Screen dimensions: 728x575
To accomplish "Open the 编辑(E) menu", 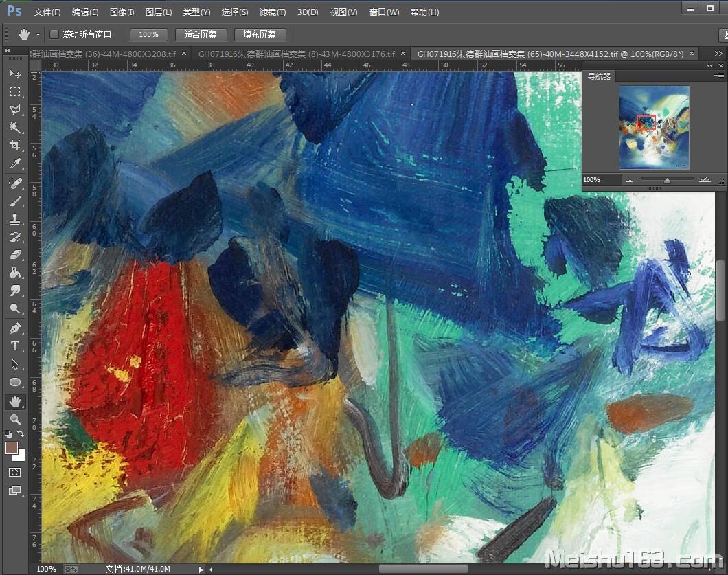I will click(85, 12).
